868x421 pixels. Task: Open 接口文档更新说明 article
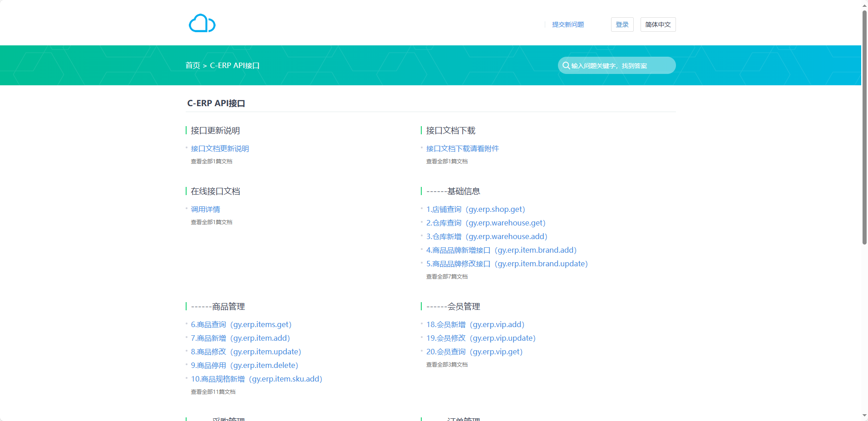click(x=220, y=149)
